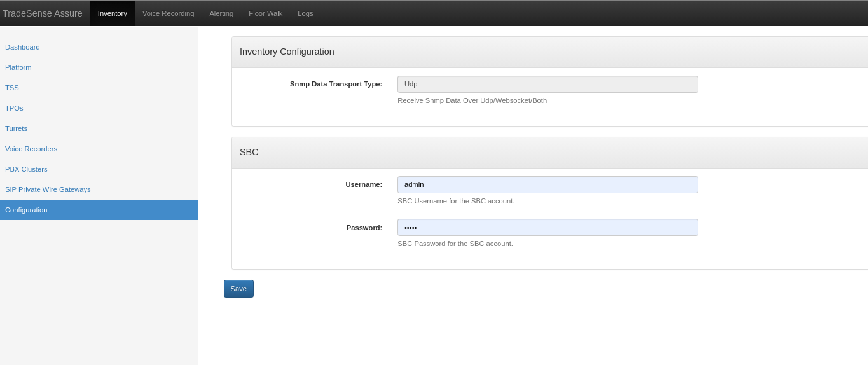Click the 'Receive Snmp Data Over Udp/Websocket/Both' hint
This screenshot has height=365, width=868.
(472, 100)
